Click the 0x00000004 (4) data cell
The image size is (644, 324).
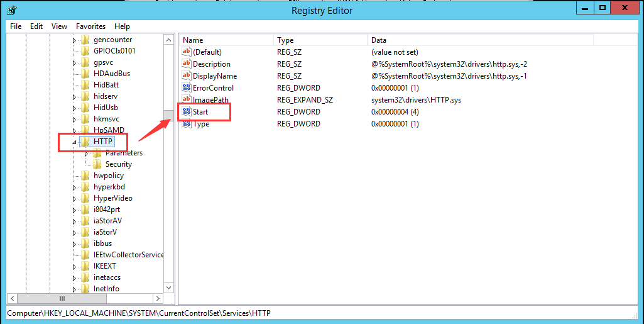coord(395,112)
